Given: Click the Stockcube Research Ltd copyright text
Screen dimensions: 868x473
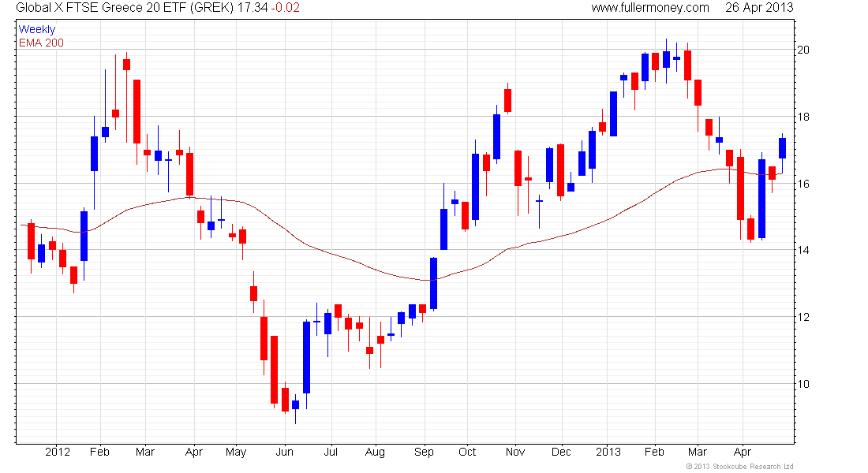Looking at the screenshot, I should pyautogui.click(x=739, y=467).
